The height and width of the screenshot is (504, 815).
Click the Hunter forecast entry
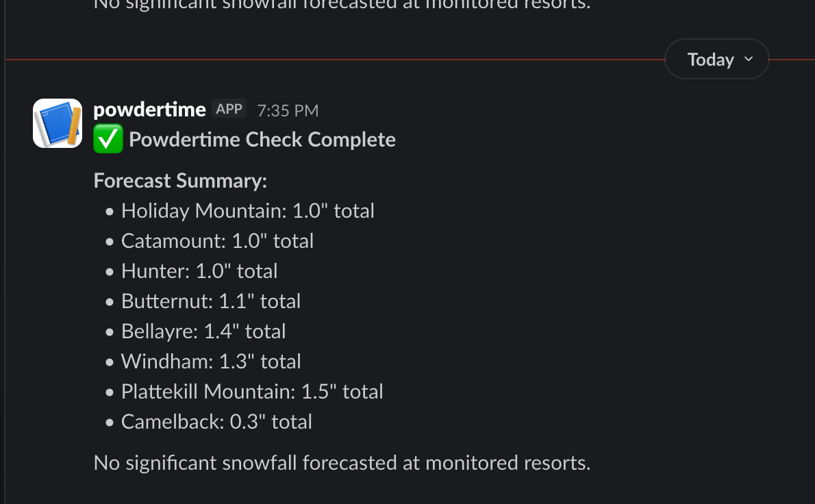click(x=199, y=271)
